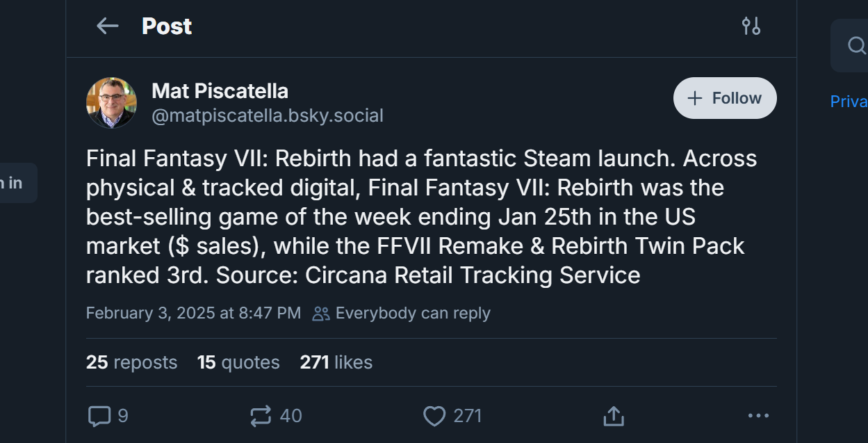
Task: Open the three-dot more options menu
Action: coord(758,416)
